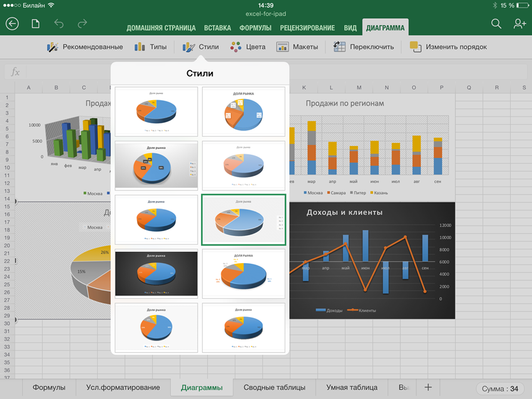The height and width of the screenshot is (399, 532).
Task: Click Самара legend in regions chart
Action: coord(336,192)
